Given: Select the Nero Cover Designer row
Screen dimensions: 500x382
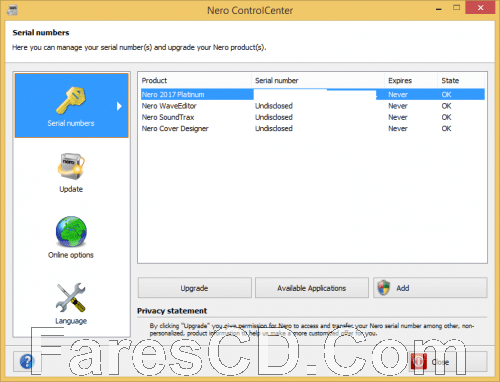Looking at the screenshot, I should pos(313,128).
